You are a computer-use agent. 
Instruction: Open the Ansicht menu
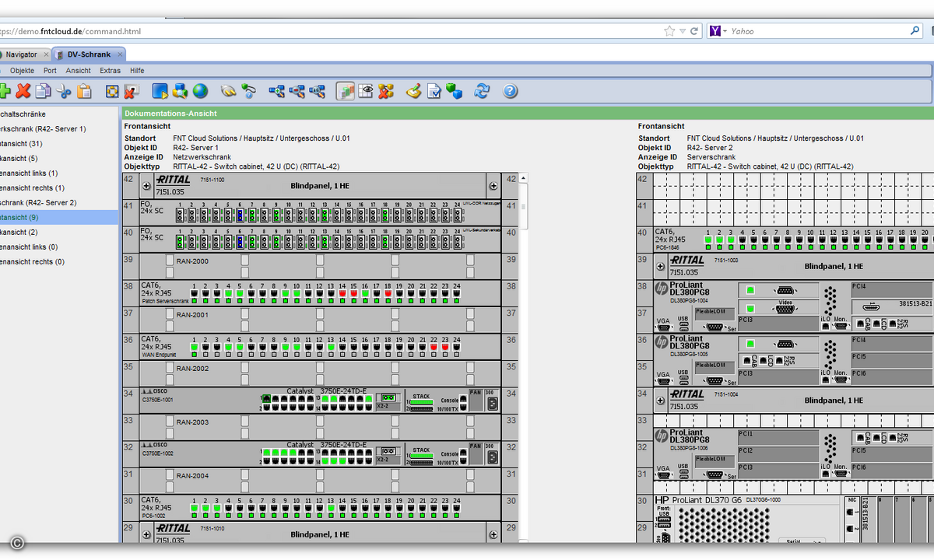pyautogui.click(x=79, y=71)
